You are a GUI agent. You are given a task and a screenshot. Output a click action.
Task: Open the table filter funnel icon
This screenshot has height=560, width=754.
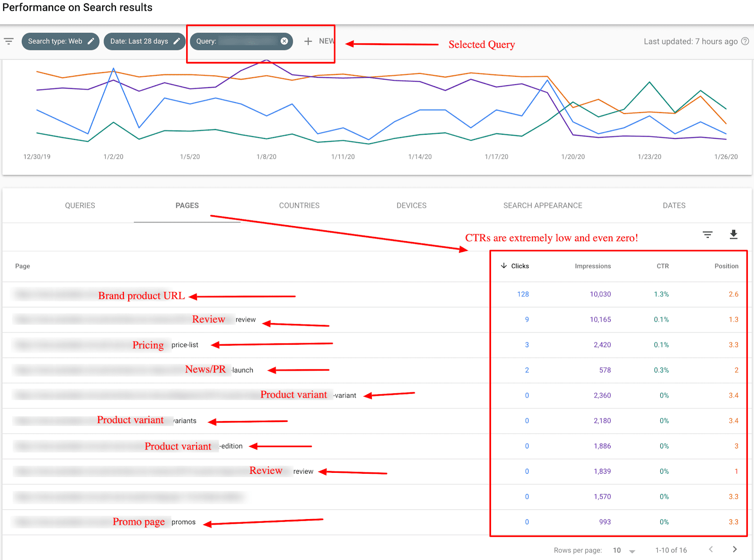pos(707,235)
